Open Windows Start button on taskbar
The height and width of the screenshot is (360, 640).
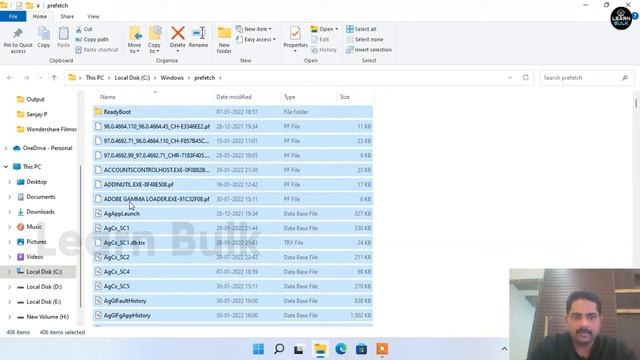(x=258, y=349)
